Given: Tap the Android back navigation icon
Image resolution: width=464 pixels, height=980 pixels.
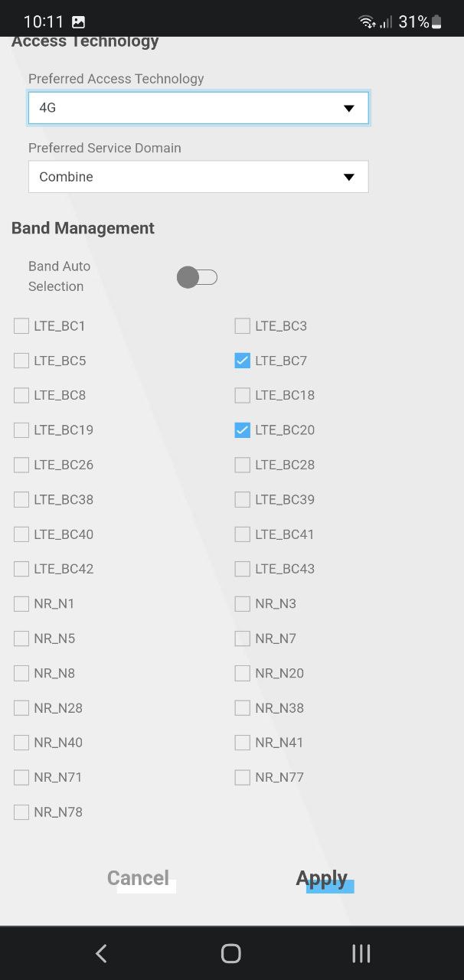Looking at the screenshot, I should pos(101,953).
